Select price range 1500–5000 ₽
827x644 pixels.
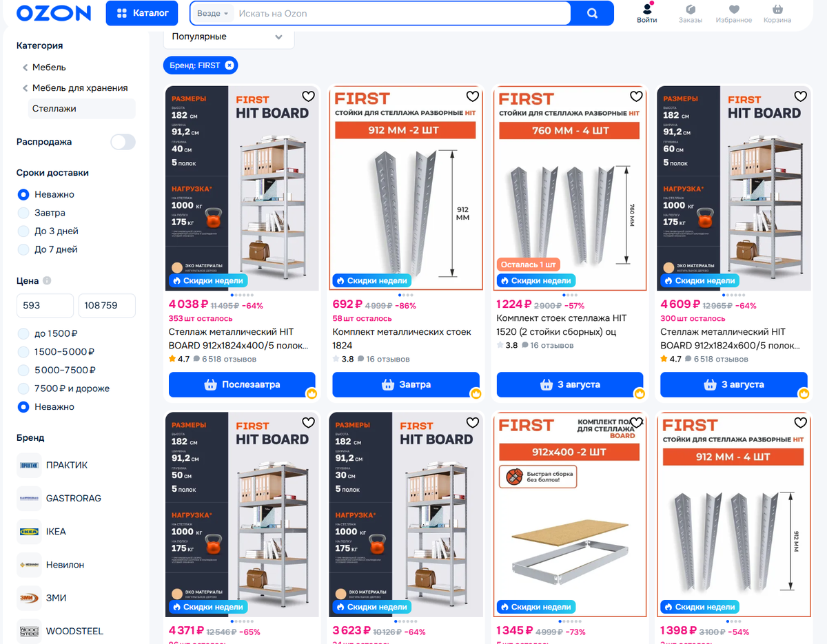(x=23, y=352)
